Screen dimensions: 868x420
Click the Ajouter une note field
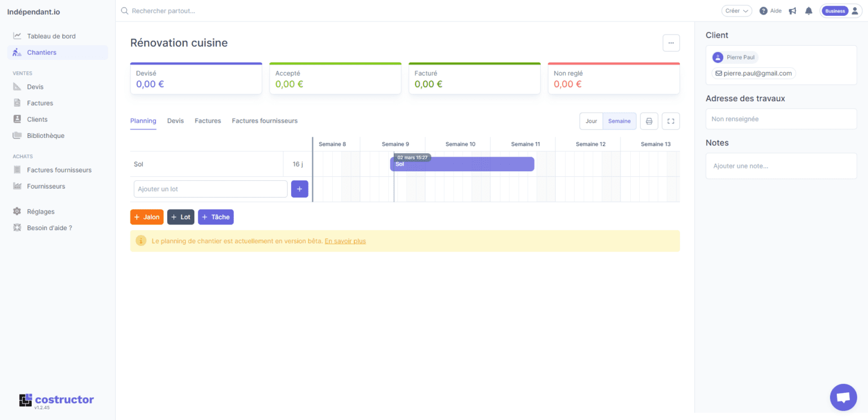[x=781, y=166]
